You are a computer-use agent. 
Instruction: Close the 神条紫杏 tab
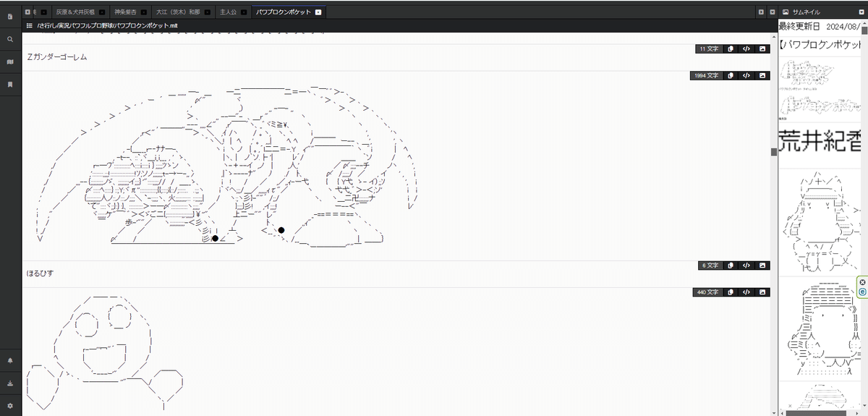143,12
